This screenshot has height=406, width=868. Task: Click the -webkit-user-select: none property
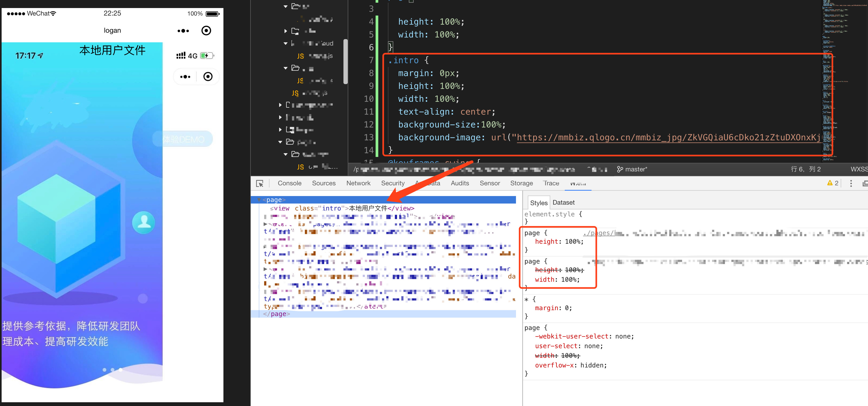(584, 336)
